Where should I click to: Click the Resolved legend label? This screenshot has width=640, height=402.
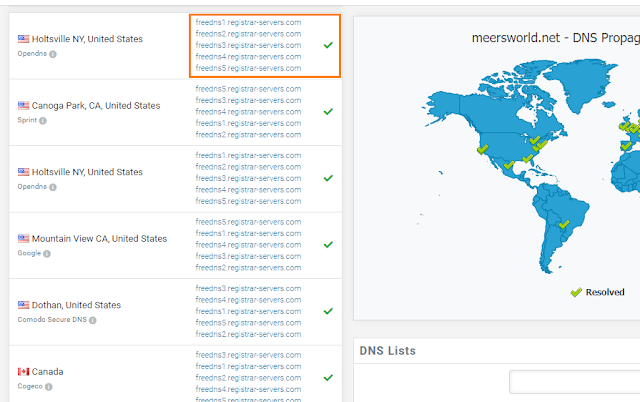[605, 292]
